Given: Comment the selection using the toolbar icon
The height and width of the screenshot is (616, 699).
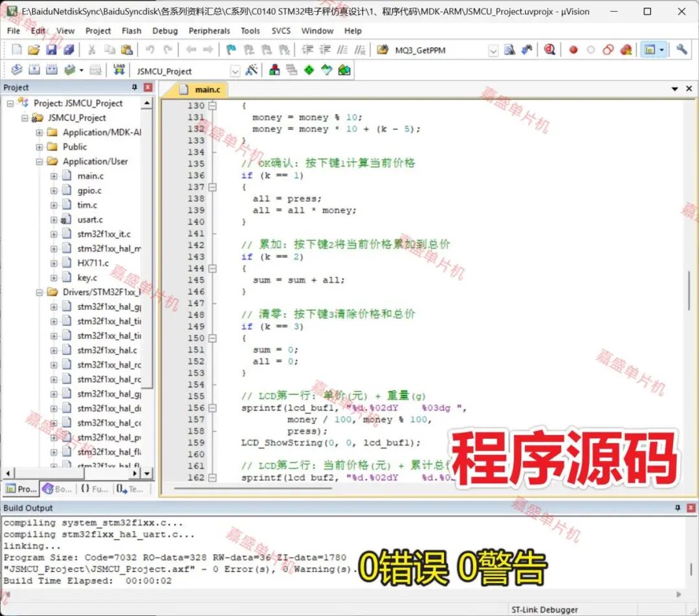Looking at the screenshot, I should (x=342, y=49).
